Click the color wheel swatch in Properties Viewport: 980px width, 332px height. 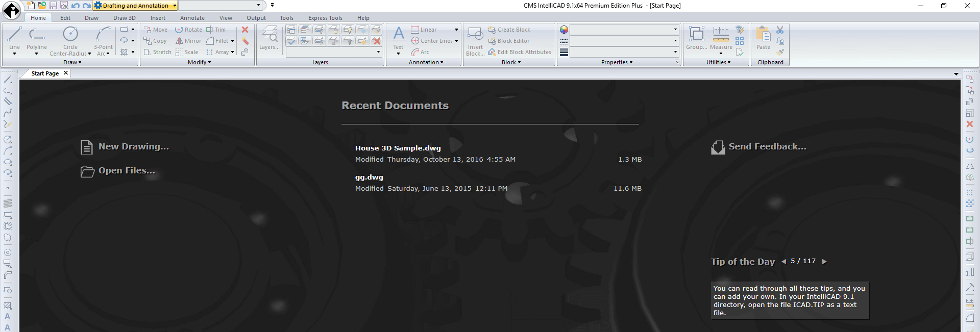pyautogui.click(x=564, y=30)
